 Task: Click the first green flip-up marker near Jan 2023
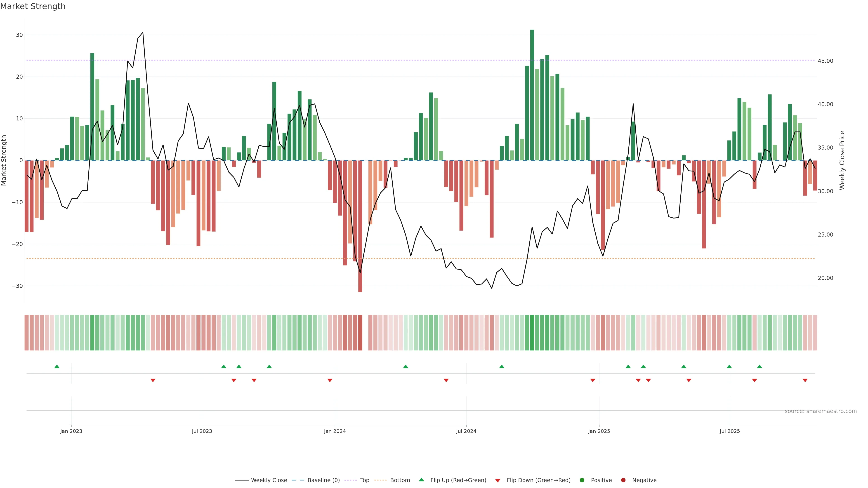tap(57, 366)
